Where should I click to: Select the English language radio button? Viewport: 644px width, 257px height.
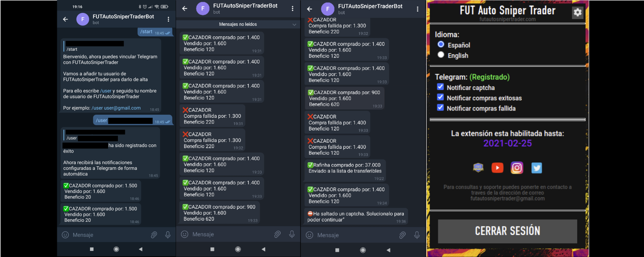[x=441, y=55]
